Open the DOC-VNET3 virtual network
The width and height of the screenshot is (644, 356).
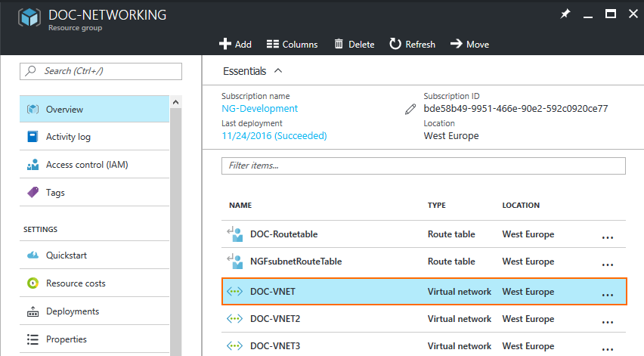tap(423, 345)
